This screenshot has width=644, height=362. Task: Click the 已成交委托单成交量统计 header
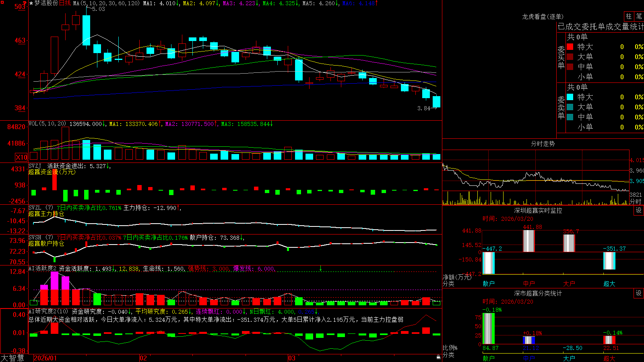pos(601,27)
